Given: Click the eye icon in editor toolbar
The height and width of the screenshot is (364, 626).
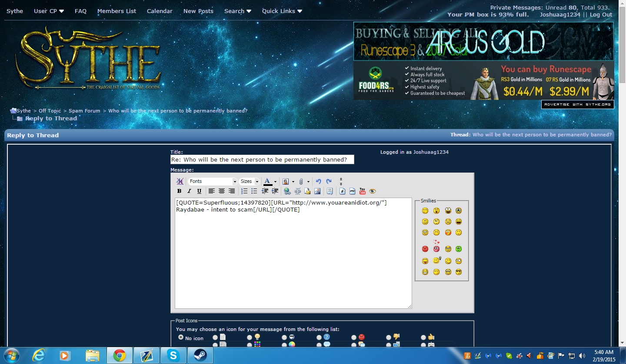Looking at the screenshot, I should pyautogui.click(x=373, y=191).
